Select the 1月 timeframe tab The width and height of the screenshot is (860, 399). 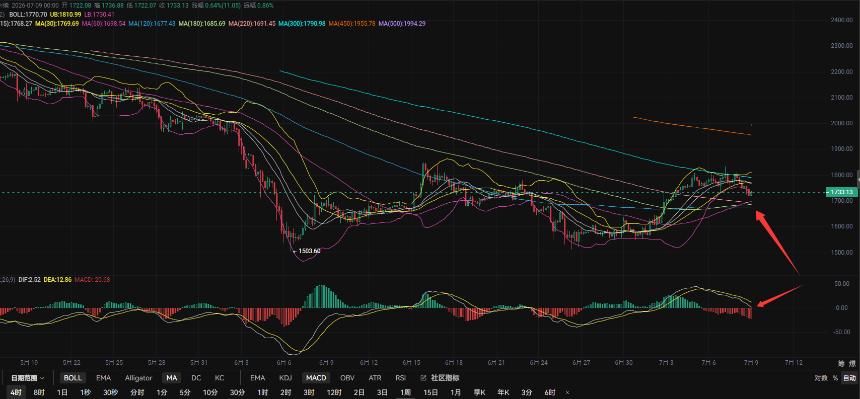point(456,393)
